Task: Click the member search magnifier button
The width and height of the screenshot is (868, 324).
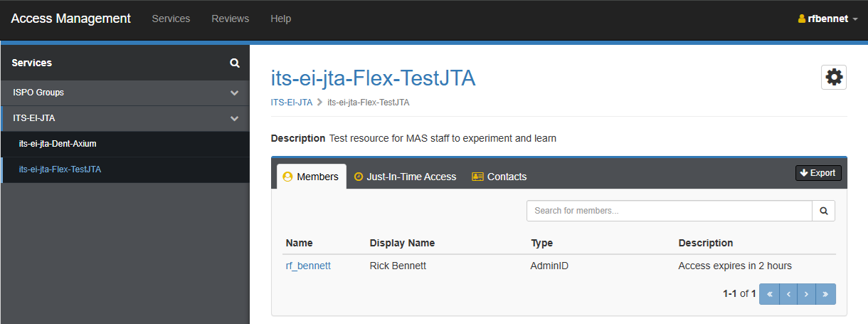Action: tap(823, 211)
